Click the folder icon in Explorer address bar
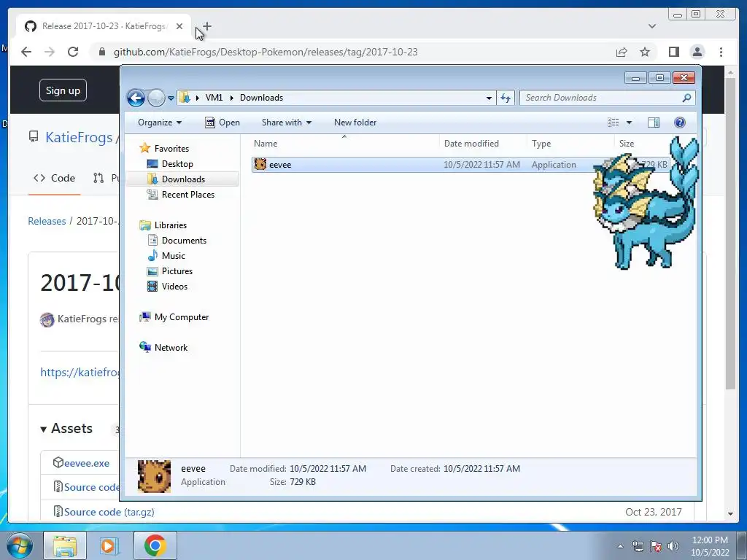 click(185, 98)
